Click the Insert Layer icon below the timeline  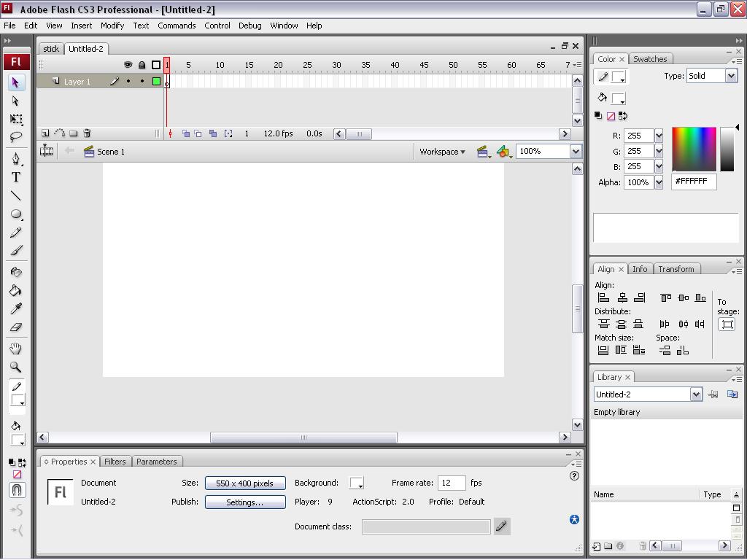pos(44,133)
